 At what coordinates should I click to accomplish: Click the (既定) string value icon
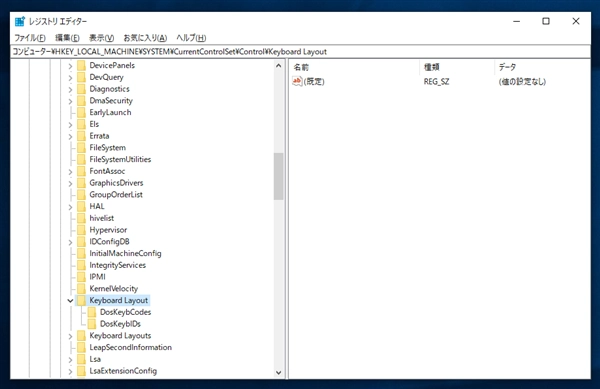pos(297,81)
